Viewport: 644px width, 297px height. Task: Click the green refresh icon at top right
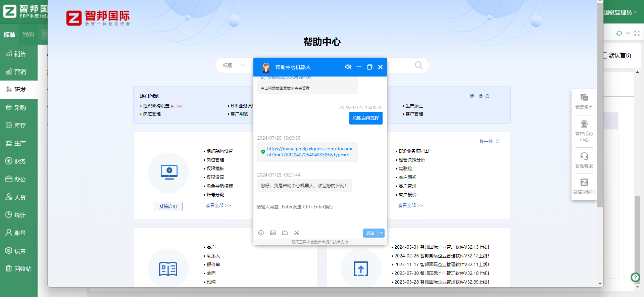coord(619,33)
